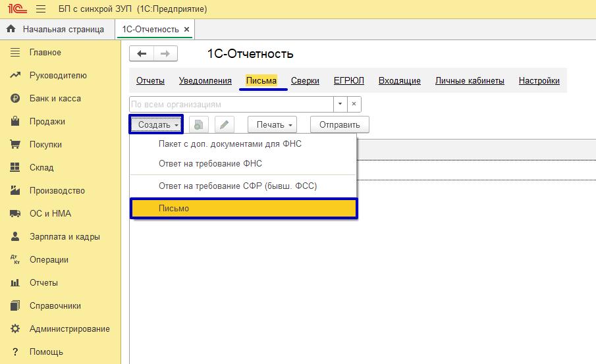The height and width of the screenshot is (364, 596).
Task: Open the Личные кабинеты link
Action: pyautogui.click(x=470, y=81)
